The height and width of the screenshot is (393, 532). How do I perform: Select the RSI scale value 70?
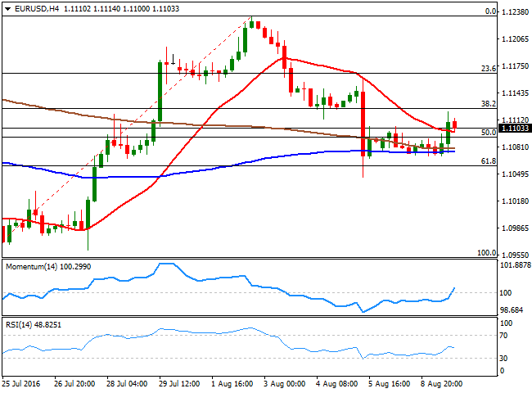click(x=504, y=336)
